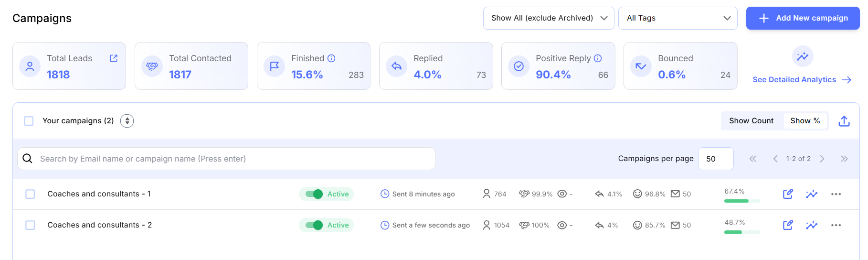Open campaign Coaches and consultants - 2
Viewport: 868px width, 260px height.
(x=99, y=225)
